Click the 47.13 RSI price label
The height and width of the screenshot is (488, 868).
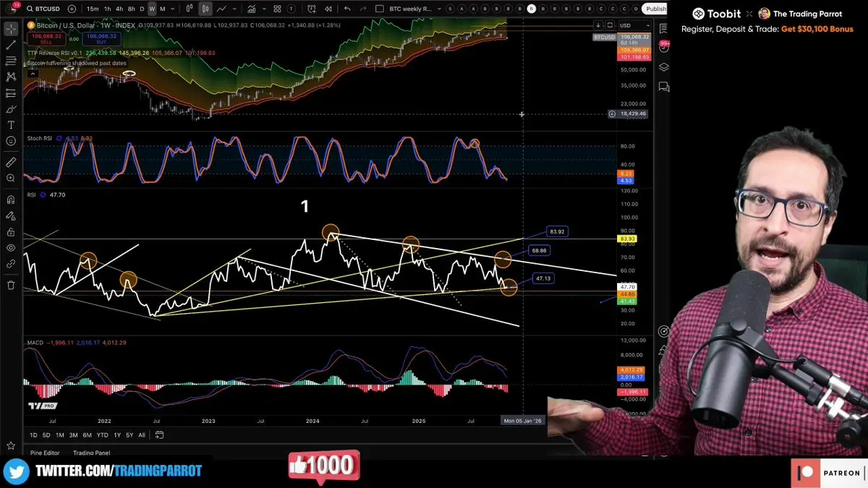pos(544,278)
